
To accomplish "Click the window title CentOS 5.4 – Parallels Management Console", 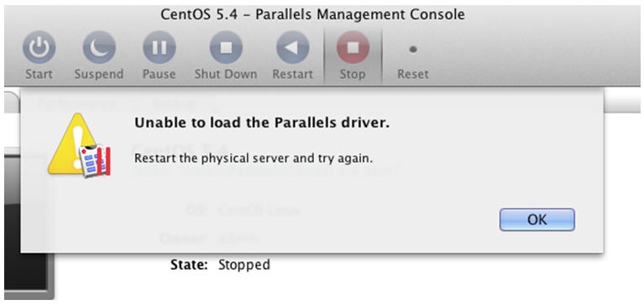I will pyautogui.click(x=312, y=15).
